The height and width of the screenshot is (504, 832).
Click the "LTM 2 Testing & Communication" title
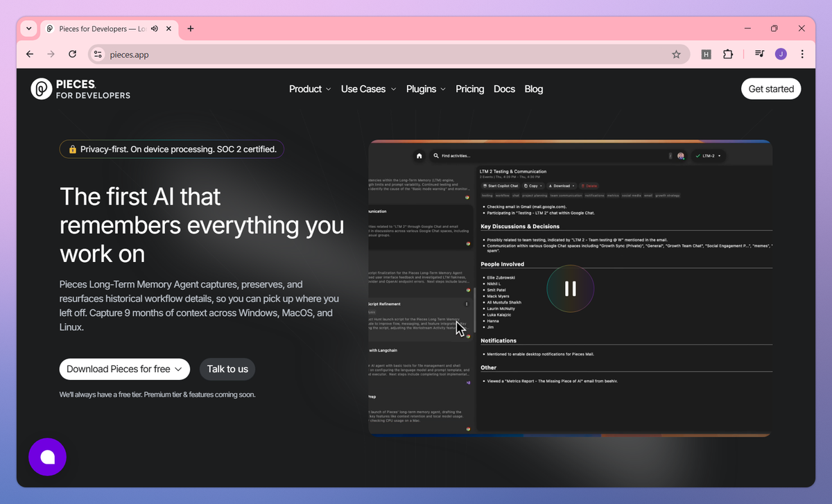[x=513, y=171]
